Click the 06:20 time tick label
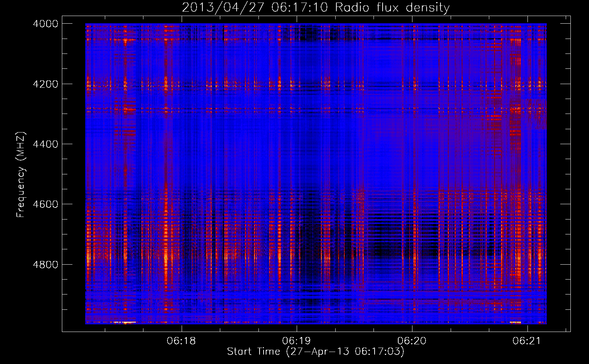This screenshot has height=364, width=589. [x=412, y=341]
